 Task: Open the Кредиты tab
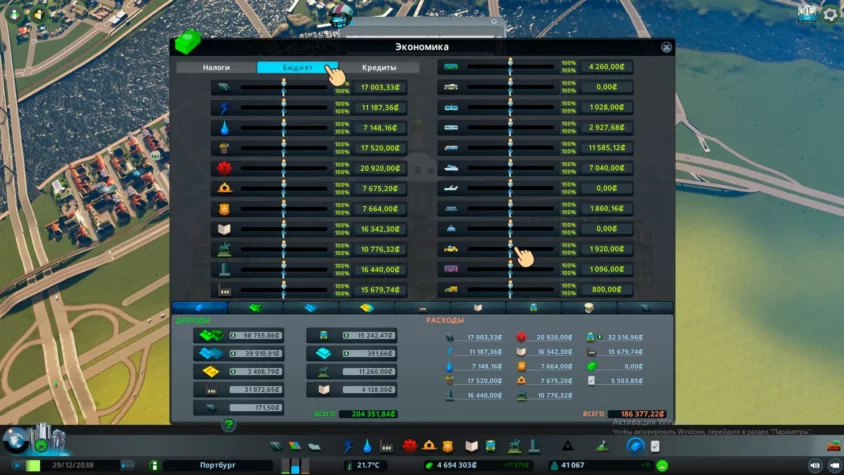pyautogui.click(x=379, y=67)
